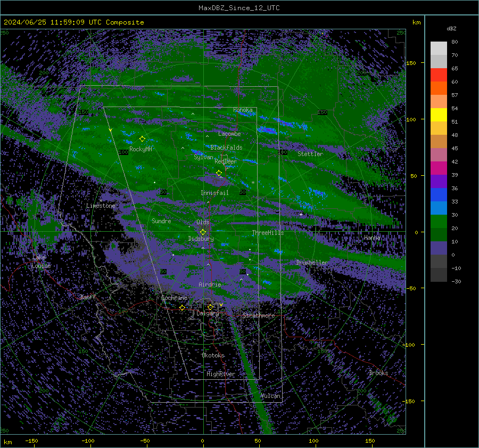Click the Sylvan label on the map

[x=203, y=157]
